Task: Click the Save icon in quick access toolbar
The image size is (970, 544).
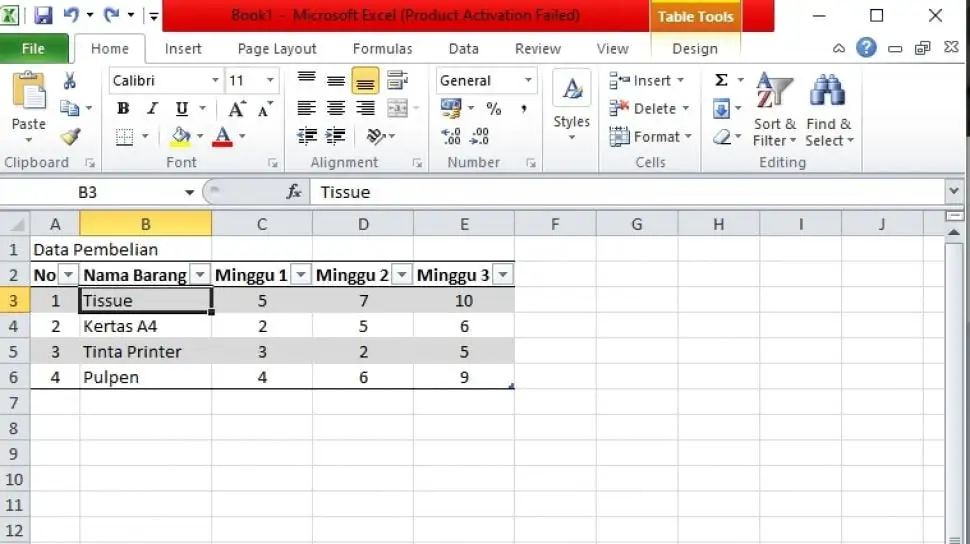Action: [x=43, y=15]
